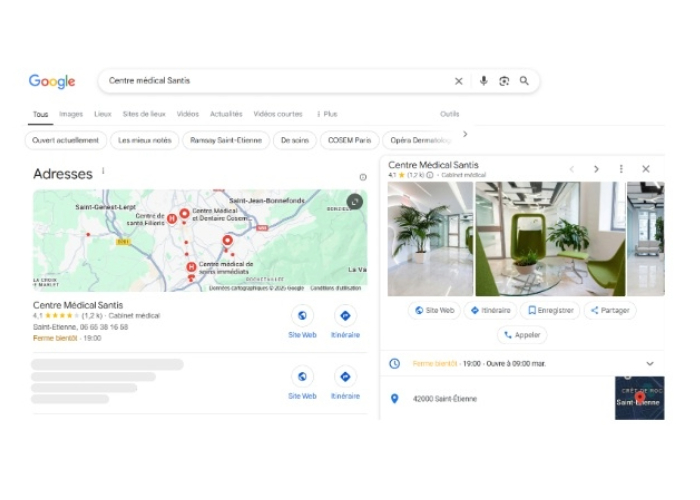Submit search with the magnifying glass icon
The width and height of the screenshot is (700, 500).
524,81
